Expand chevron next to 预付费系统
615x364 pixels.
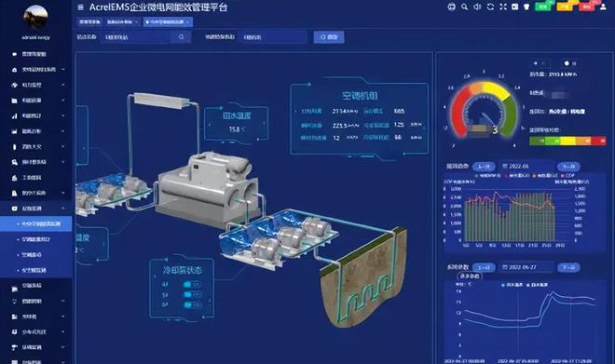click(x=63, y=162)
